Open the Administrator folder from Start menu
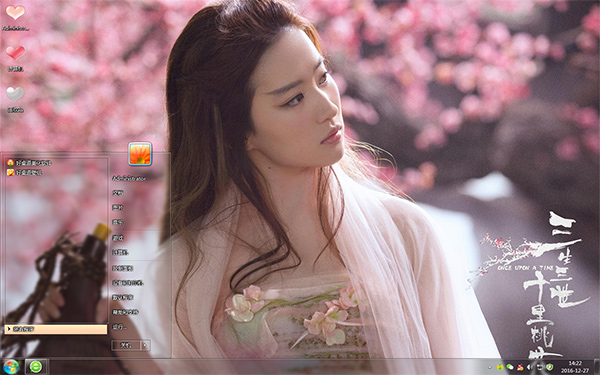 click(129, 178)
